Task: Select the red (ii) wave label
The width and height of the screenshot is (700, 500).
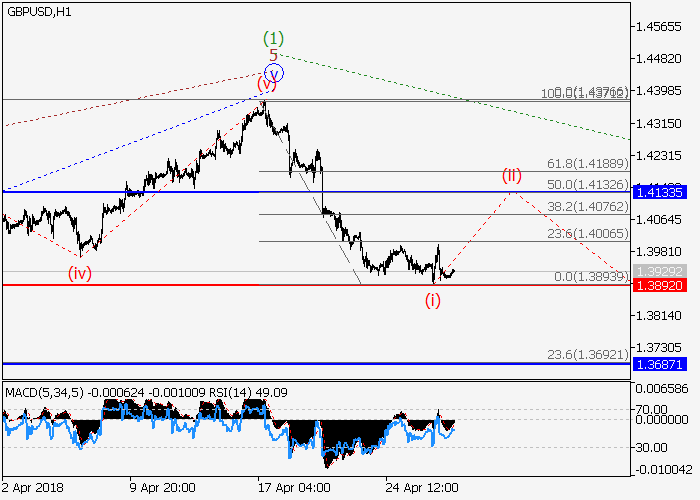Action: tap(512, 175)
